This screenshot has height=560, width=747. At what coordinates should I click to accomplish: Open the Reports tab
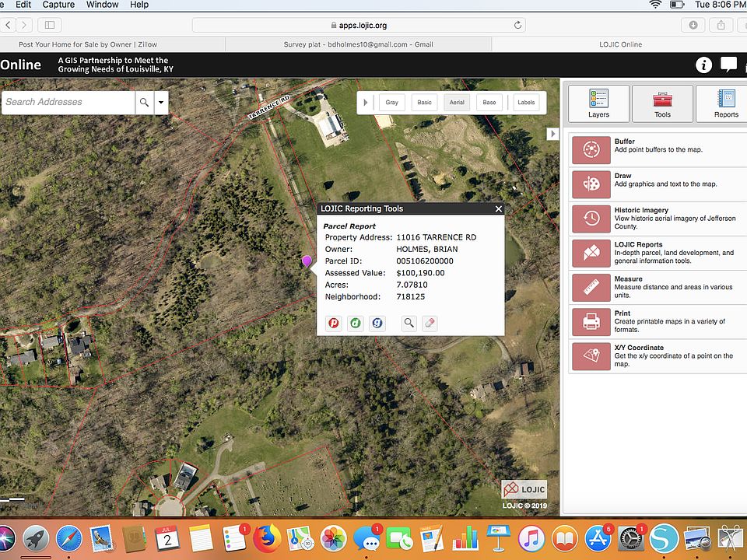(725, 103)
